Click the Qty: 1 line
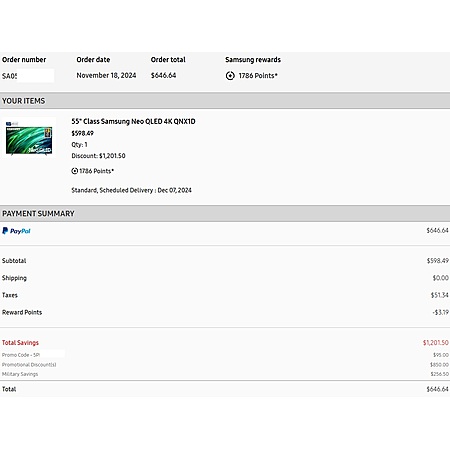This screenshot has height=450, width=450. point(79,145)
